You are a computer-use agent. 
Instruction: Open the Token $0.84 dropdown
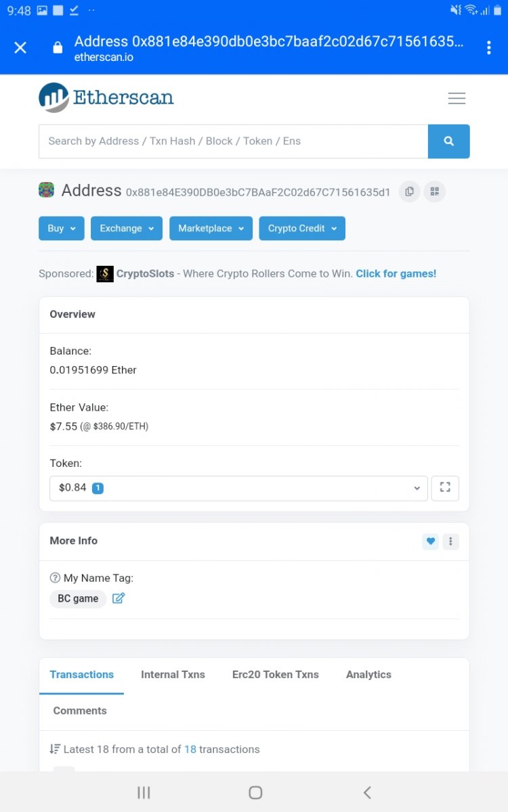point(238,488)
